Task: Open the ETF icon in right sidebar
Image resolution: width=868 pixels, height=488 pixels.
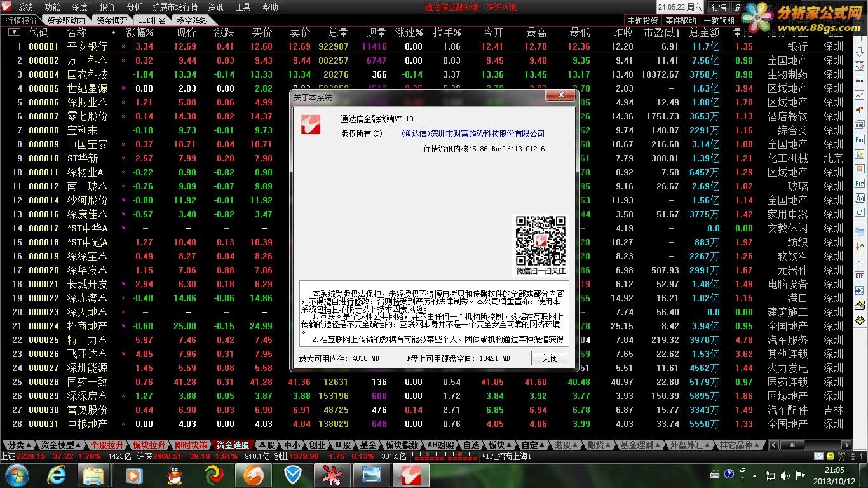Action: (x=860, y=276)
